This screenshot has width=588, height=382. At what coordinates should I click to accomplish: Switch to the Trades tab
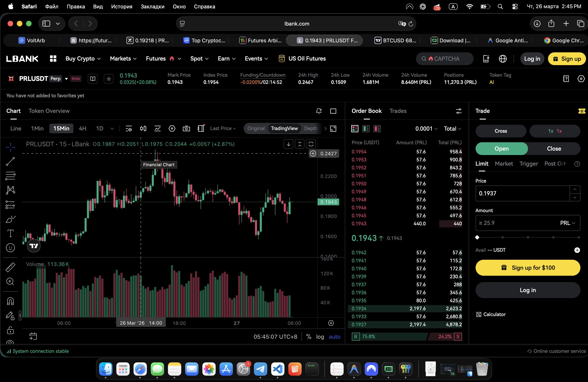tap(398, 111)
